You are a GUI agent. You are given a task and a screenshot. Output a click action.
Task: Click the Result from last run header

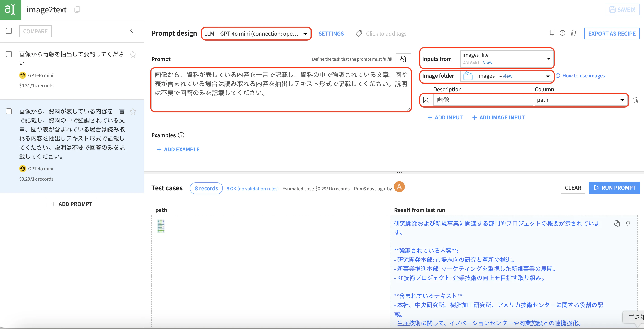click(420, 210)
